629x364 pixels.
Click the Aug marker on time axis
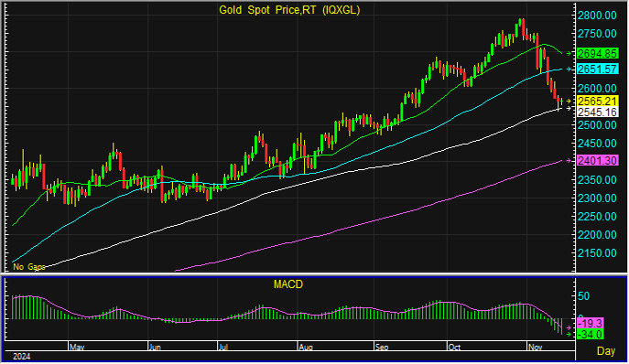306,347
